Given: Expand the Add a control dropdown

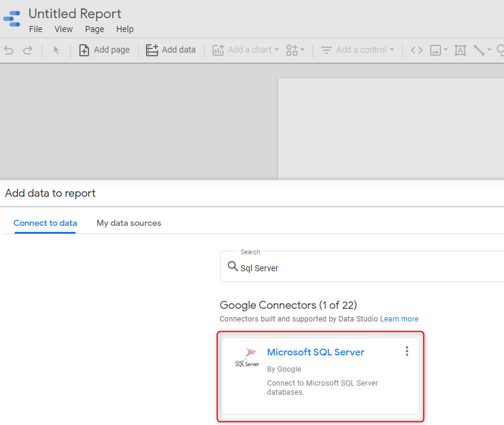Looking at the screenshot, I should (357, 50).
